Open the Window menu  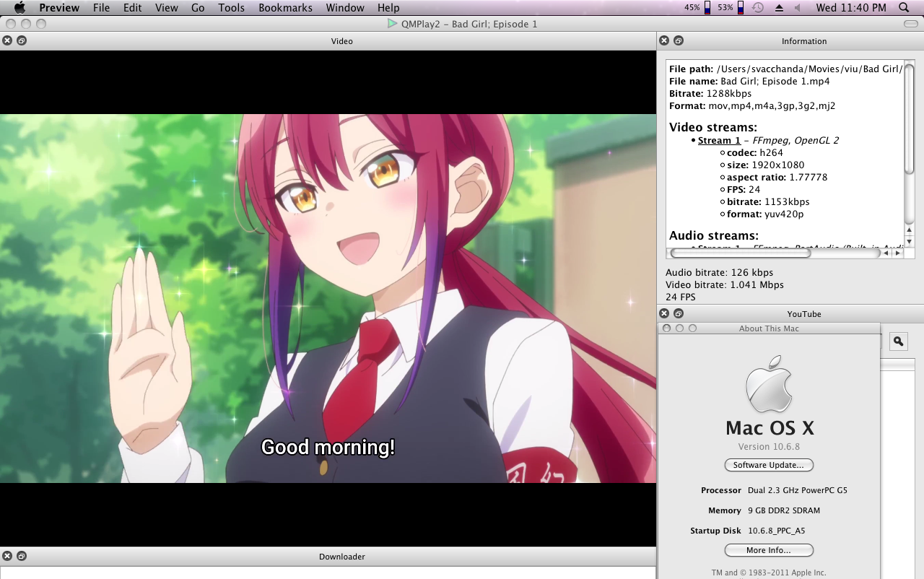tap(345, 8)
